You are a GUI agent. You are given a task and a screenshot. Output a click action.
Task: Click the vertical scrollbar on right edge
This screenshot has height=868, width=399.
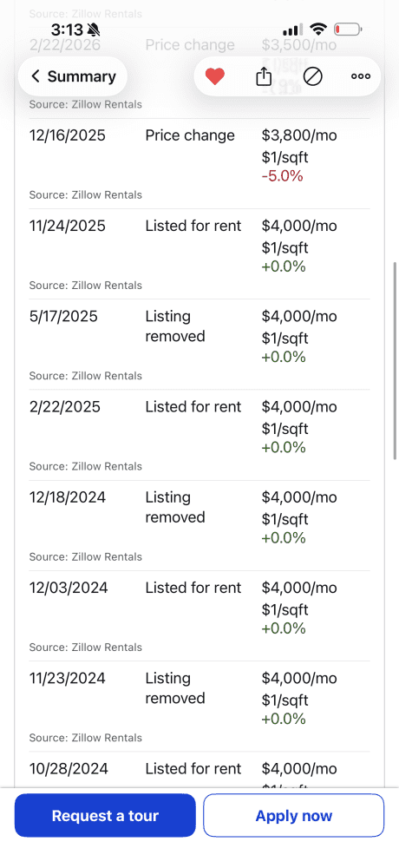click(x=395, y=360)
